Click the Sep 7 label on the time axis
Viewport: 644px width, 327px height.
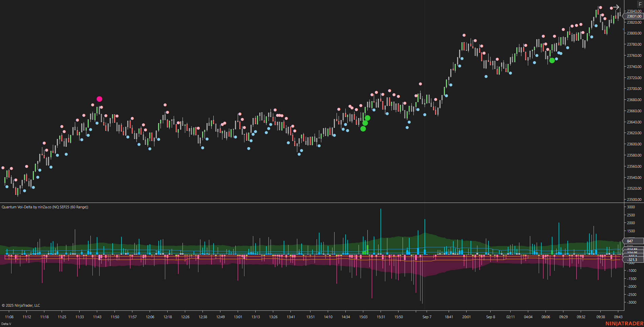point(427,317)
